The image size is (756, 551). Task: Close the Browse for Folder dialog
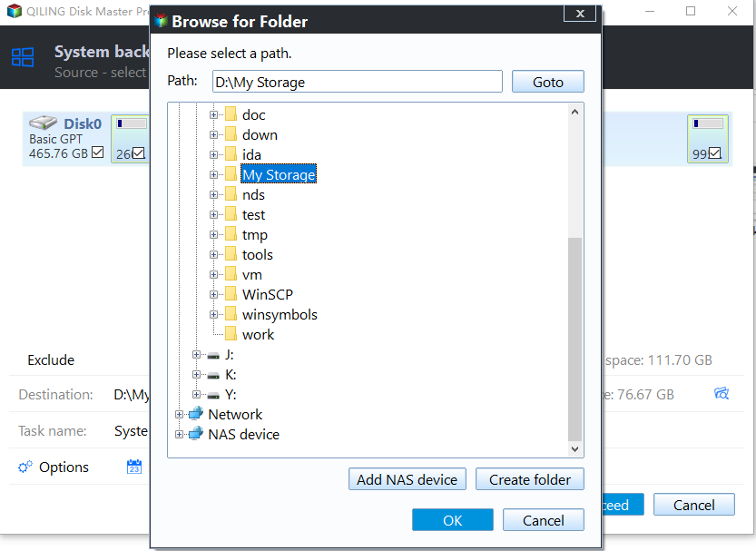coord(580,14)
